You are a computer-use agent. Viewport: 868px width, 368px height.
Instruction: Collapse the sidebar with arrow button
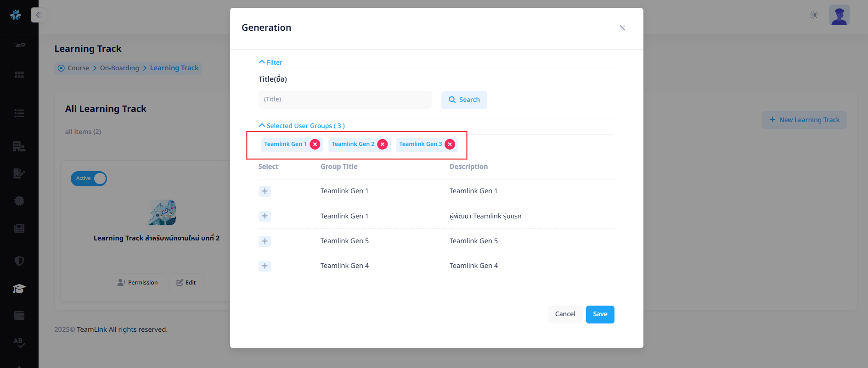click(x=39, y=15)
